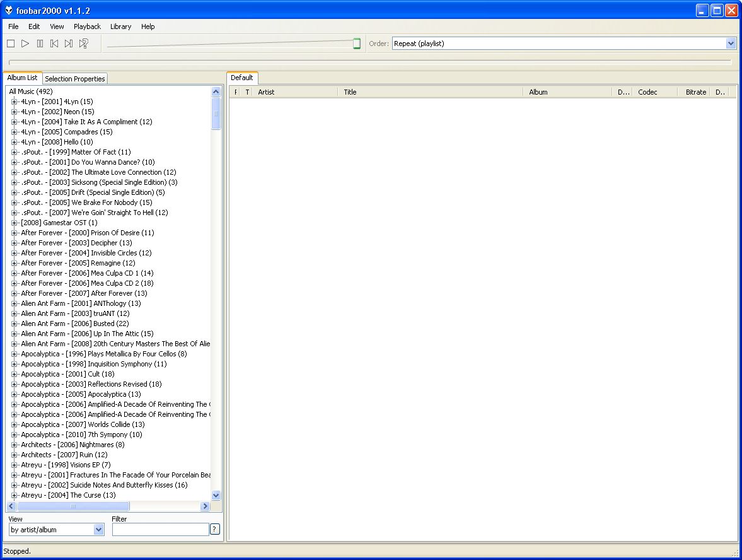Image resolution: width=742 pixels, height=560 pixels.
Task: Select 4Lyn - [2008] Hello album
Action: (57, 142)
